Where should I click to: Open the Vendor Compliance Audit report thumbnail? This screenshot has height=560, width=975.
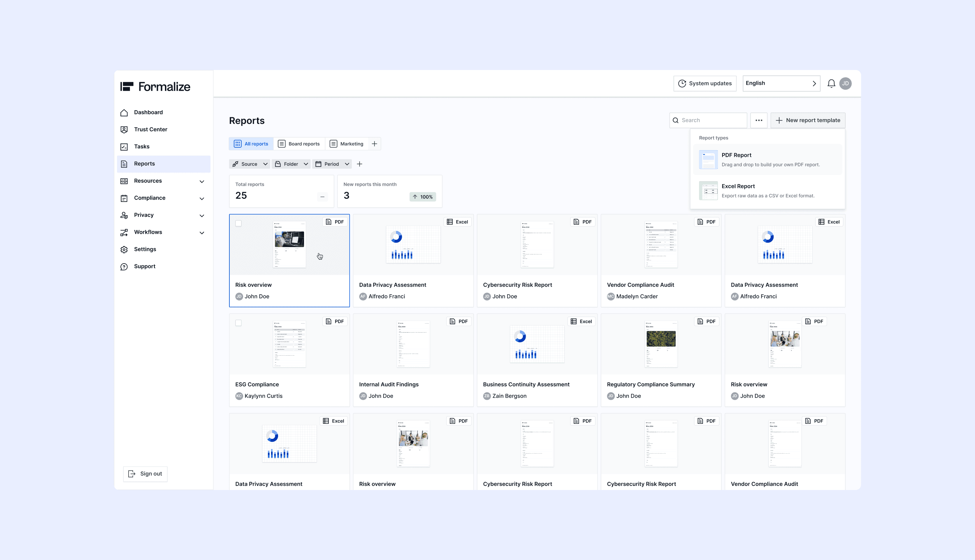pos(661,245)
